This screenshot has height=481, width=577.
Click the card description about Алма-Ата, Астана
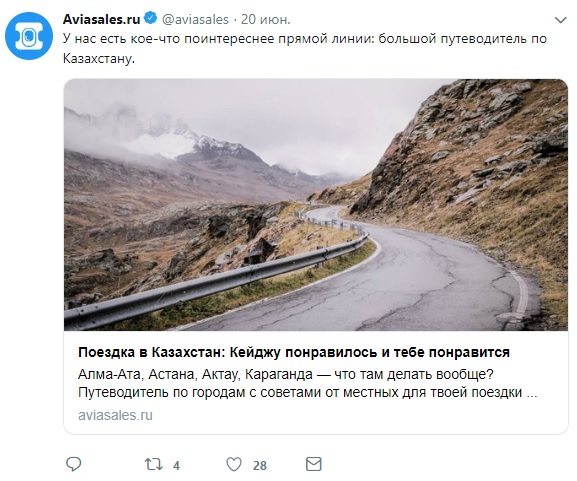click(x=308, y=383)
